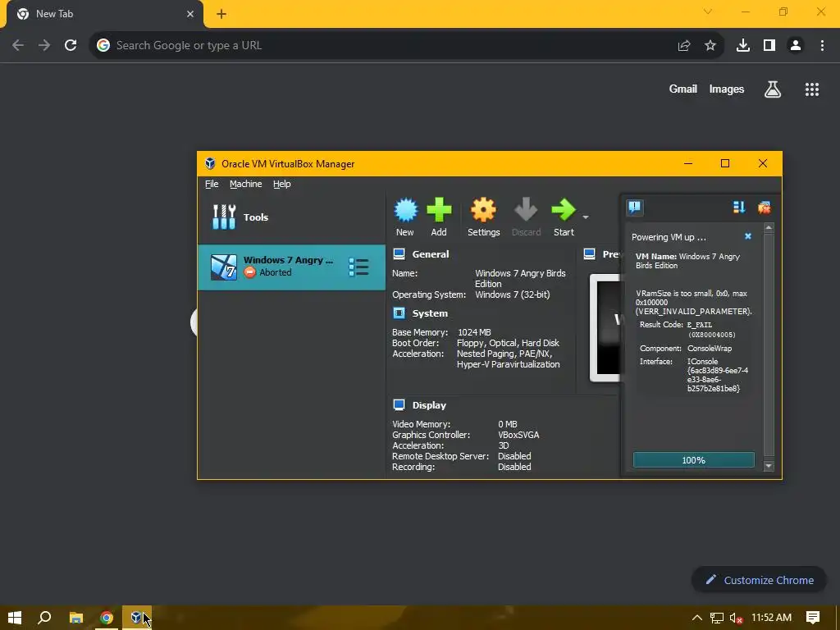Click the Display section header
The height and width of the screenshot is (630, 840).
[429, 405]
